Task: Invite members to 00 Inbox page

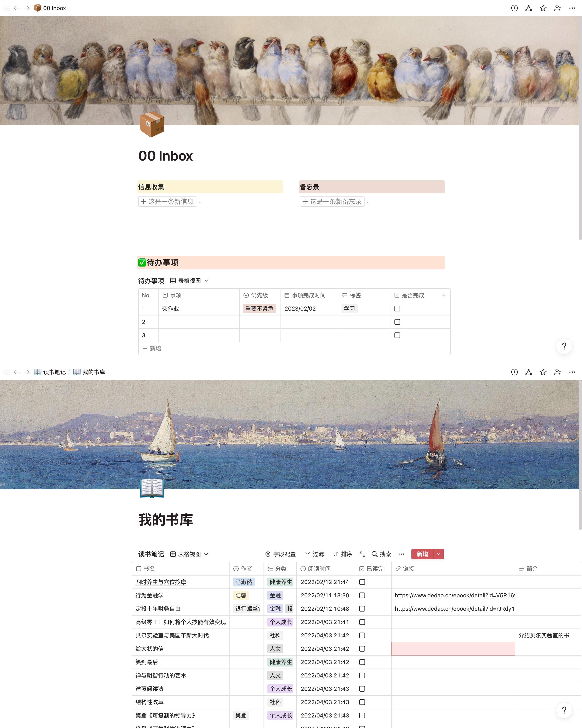Action: point(557,8)
